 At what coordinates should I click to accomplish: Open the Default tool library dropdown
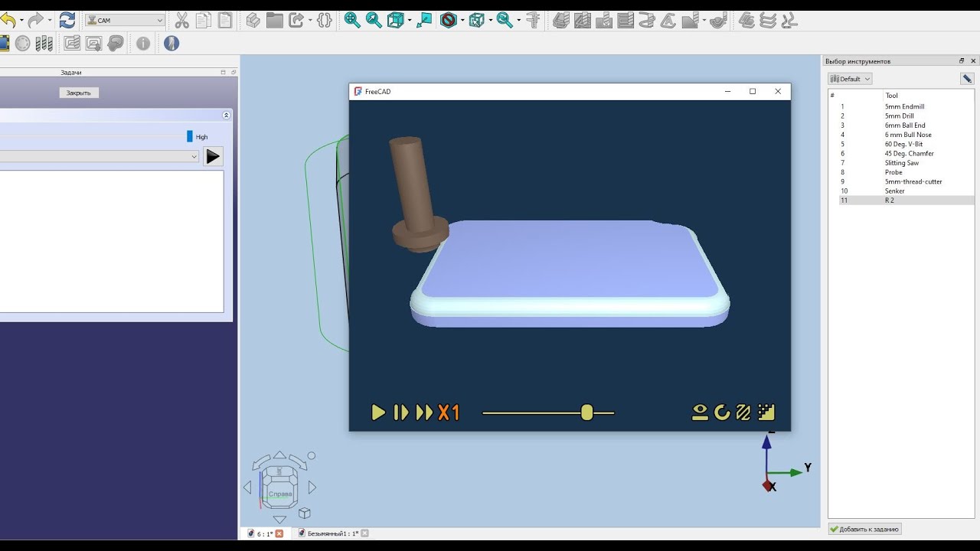pos(850,79)
